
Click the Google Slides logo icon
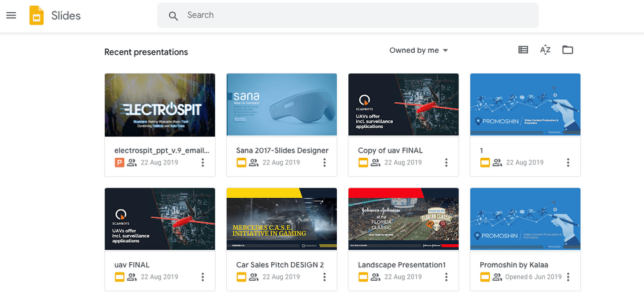pyautogui.click(x=36, y=15)
